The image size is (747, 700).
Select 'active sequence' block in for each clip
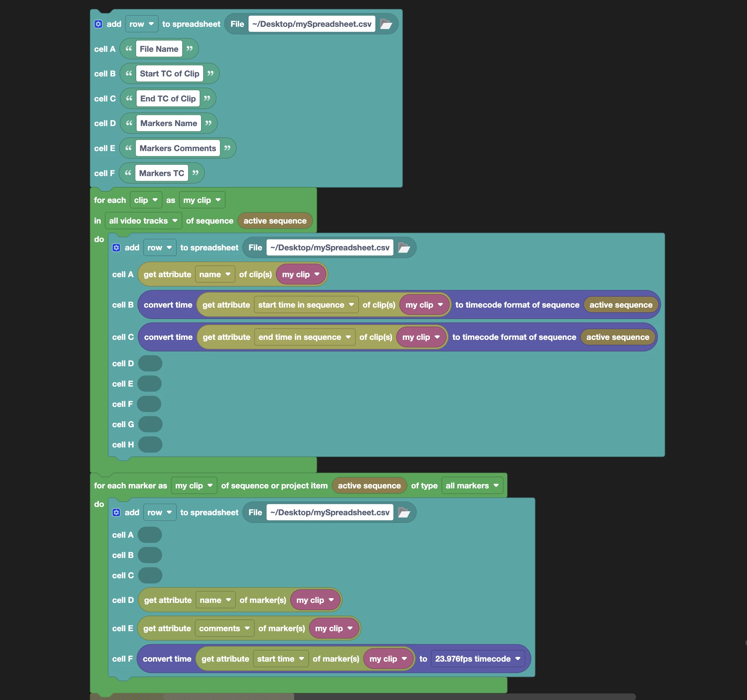tap(275, 221)
